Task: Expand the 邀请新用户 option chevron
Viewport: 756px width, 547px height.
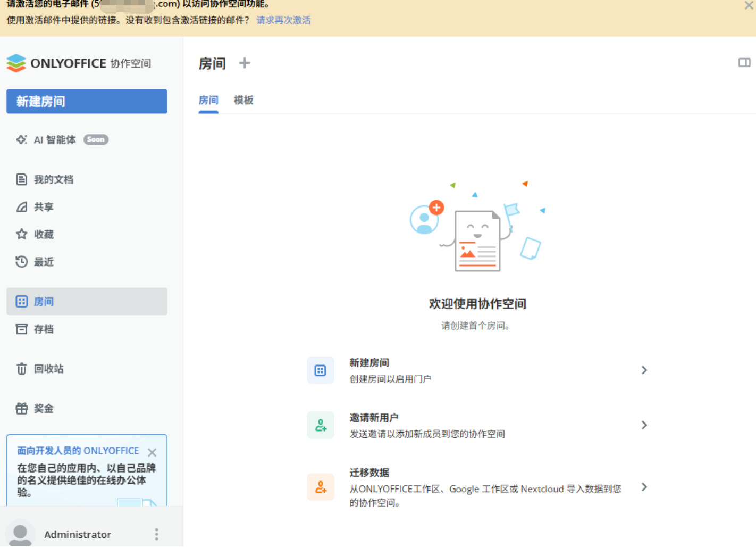Action: click(644, 425)
